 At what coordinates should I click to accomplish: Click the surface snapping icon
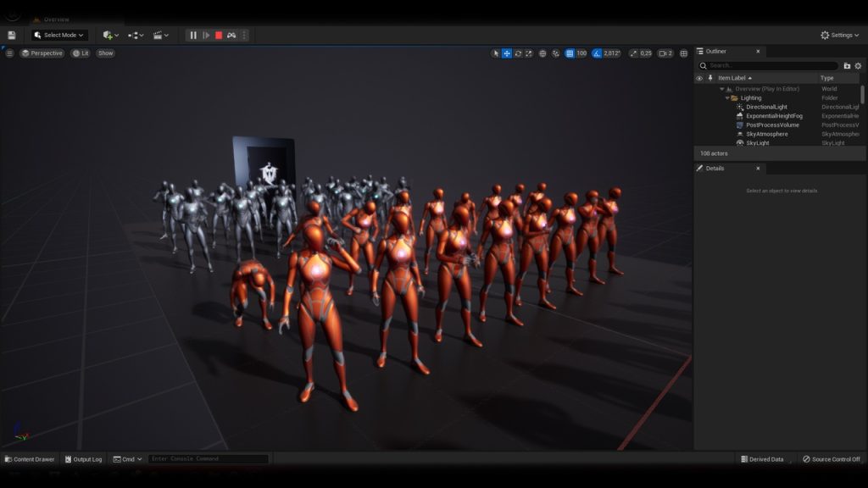point(556,53)
